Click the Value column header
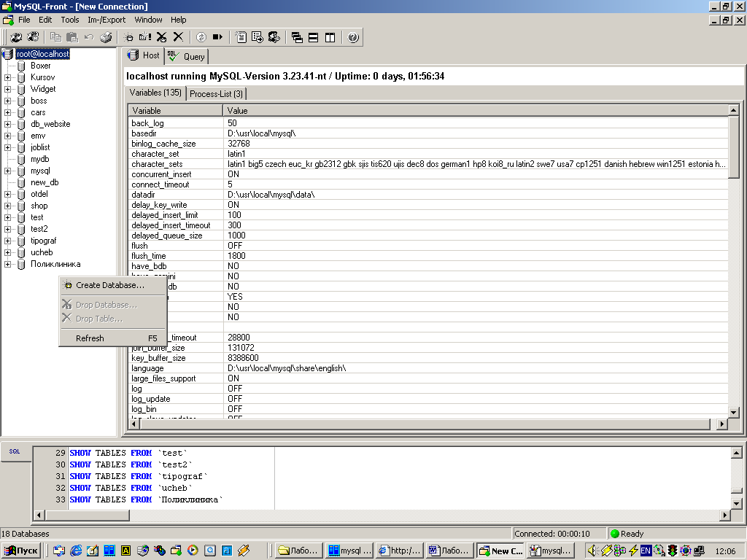 [476, 111]
